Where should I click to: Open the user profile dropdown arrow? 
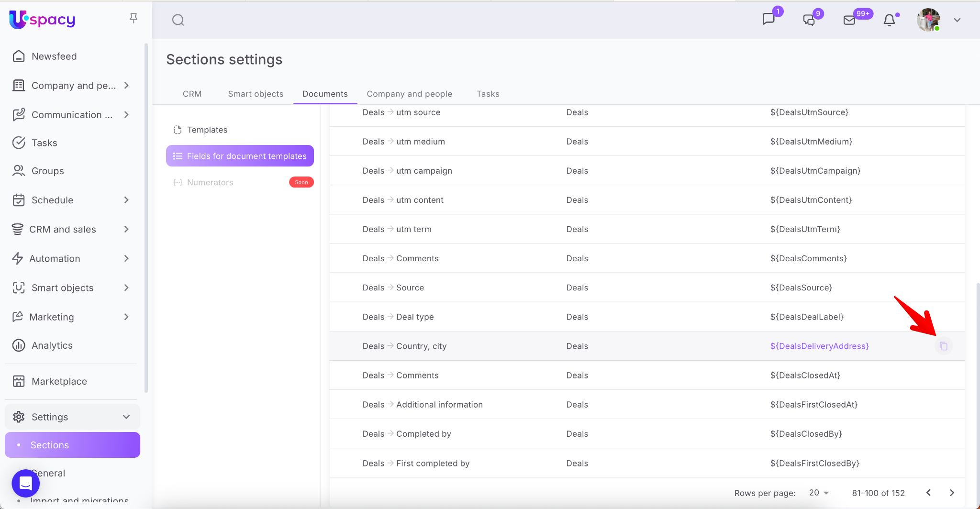[x=957, y=20]
